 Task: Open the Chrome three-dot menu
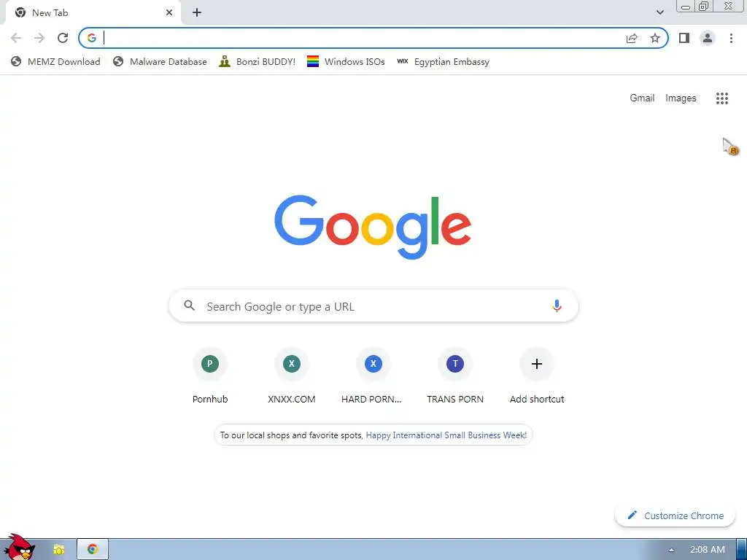click(x=731, y=38)
